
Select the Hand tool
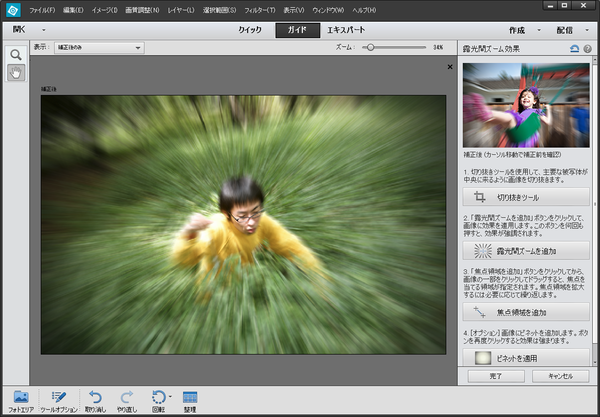[x=16, y=72]
